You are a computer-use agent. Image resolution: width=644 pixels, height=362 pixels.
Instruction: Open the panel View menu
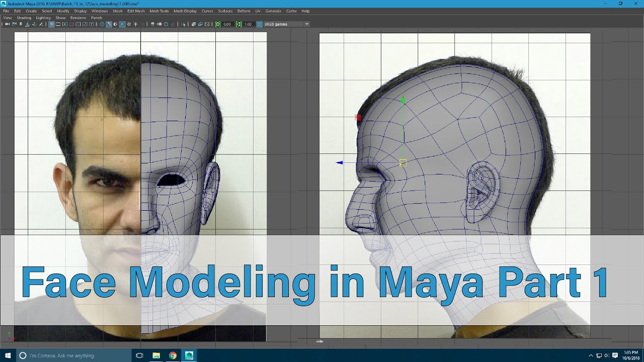(x=8, y=18)
